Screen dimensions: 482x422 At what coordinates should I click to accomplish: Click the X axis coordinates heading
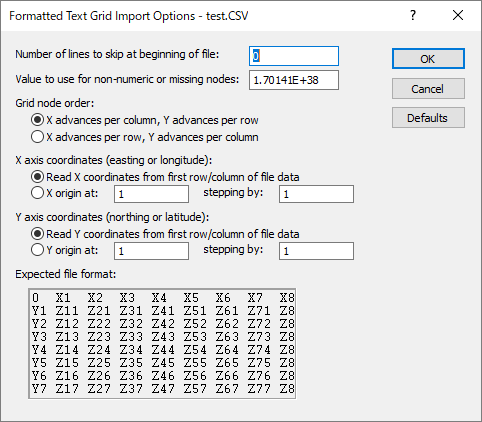pyautogui.click(x=114, y=160)
